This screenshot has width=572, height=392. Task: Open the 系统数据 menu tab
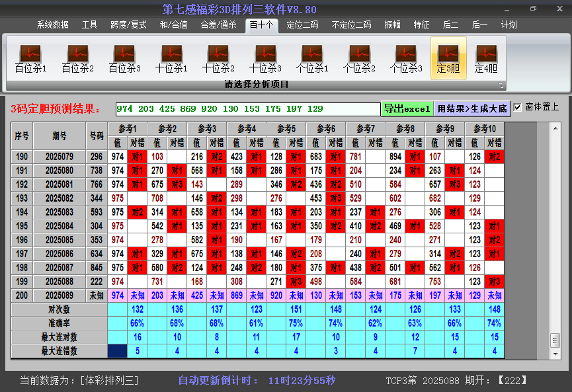(x=52, y=25)
